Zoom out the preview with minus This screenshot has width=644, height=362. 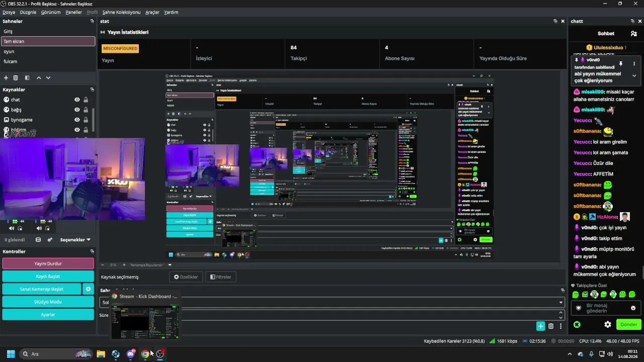103,265
